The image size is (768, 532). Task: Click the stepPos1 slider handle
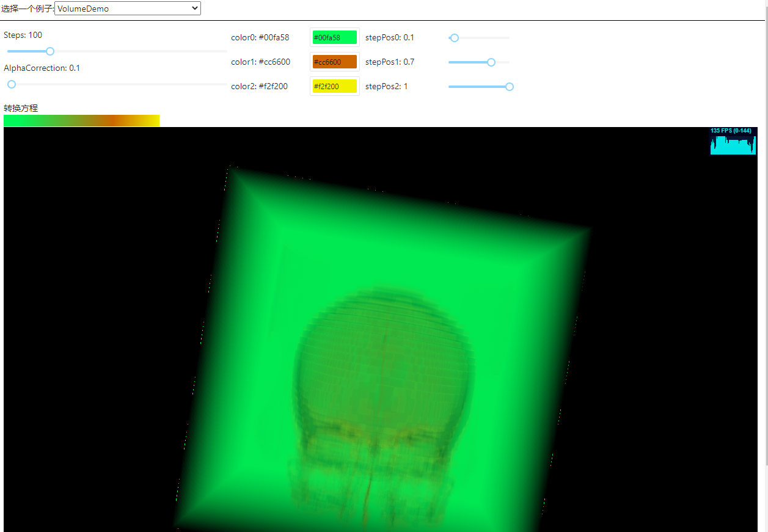coord(491,62)
